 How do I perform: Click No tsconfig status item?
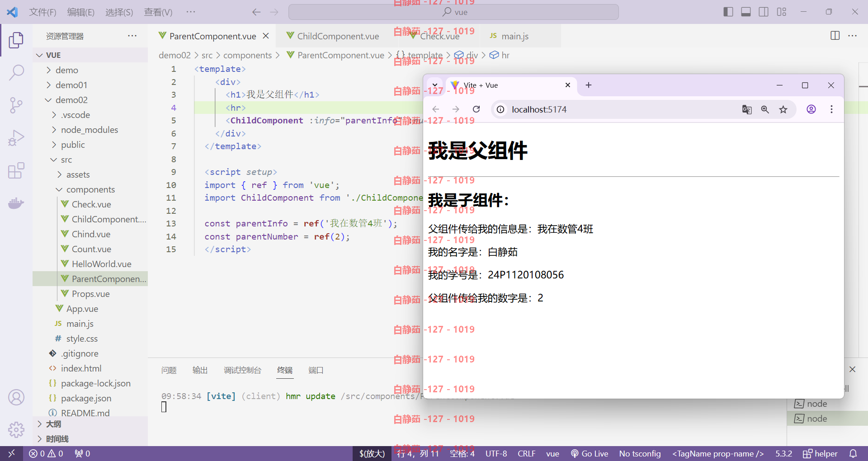pos(640,453)
